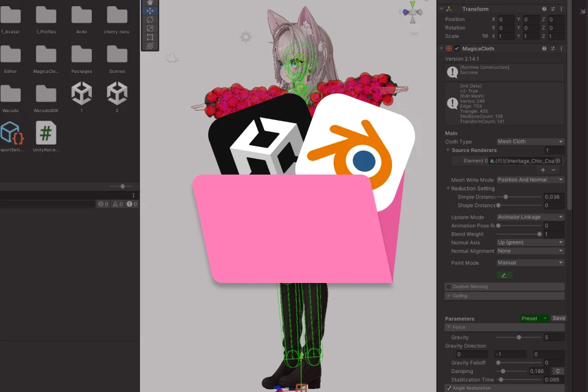Toggle console warning message filter
588x392 pixels.
coord(118,204)
